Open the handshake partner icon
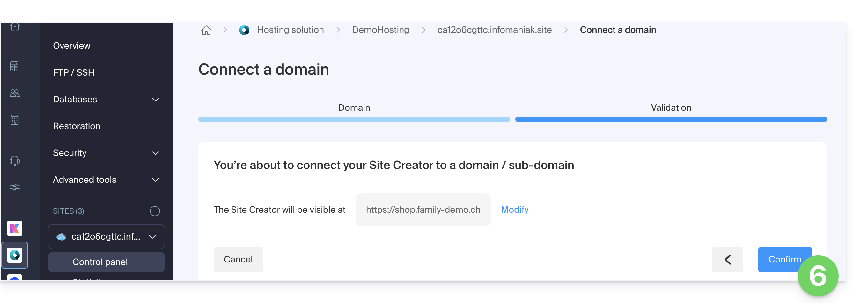 tap(14, 187)
